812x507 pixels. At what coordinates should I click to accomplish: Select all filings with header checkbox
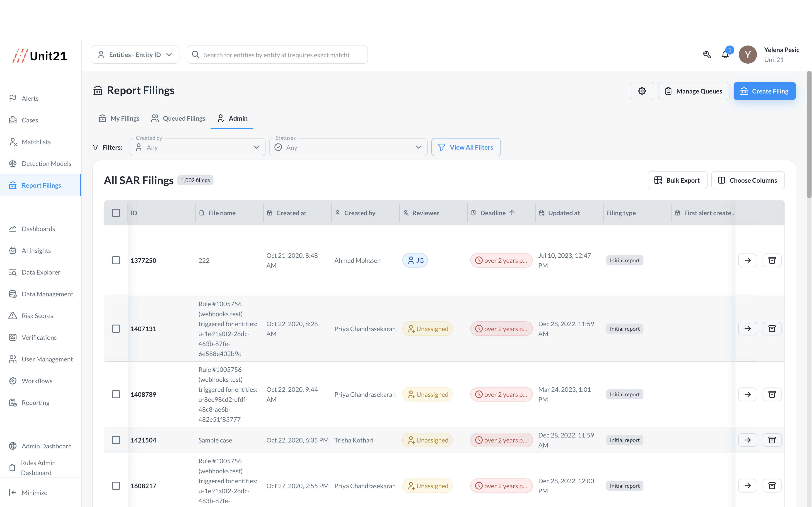click(116, 213)
